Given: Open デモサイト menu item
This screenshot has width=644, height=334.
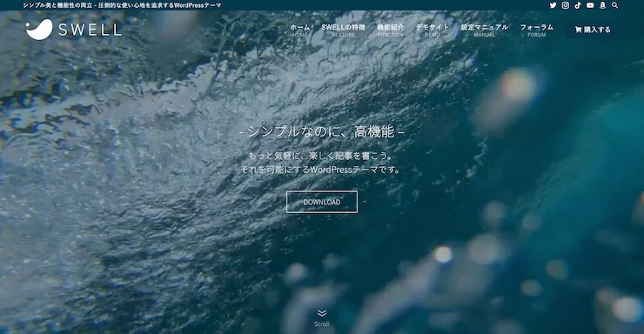Looking at the screenshot, I should coord(432,30).
